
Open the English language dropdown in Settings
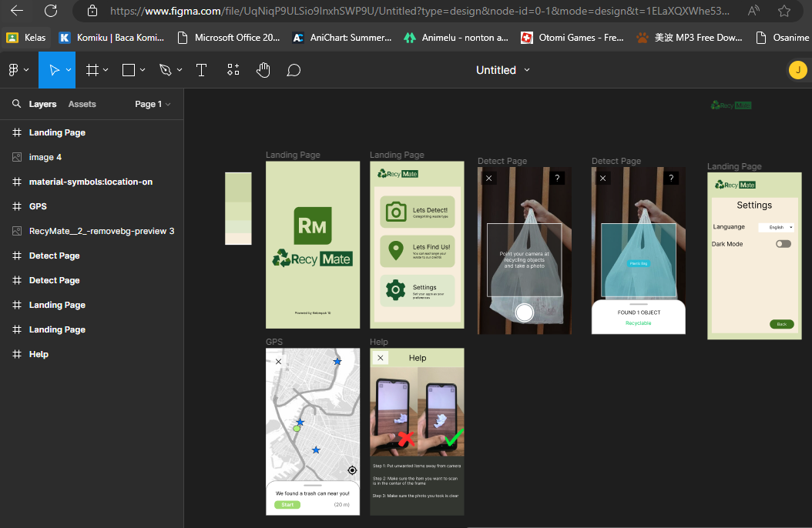click(777, 227)
